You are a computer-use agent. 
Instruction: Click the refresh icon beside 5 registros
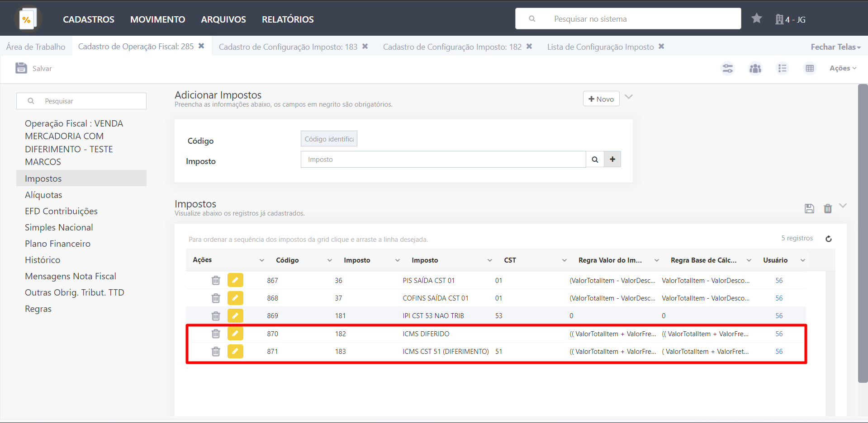click(829, 239)
